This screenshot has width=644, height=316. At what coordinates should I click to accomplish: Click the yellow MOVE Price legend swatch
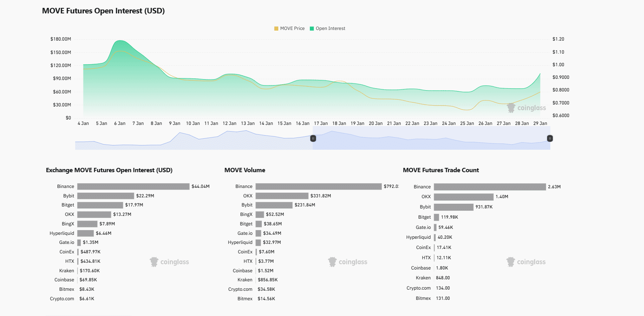coord(276,28)
